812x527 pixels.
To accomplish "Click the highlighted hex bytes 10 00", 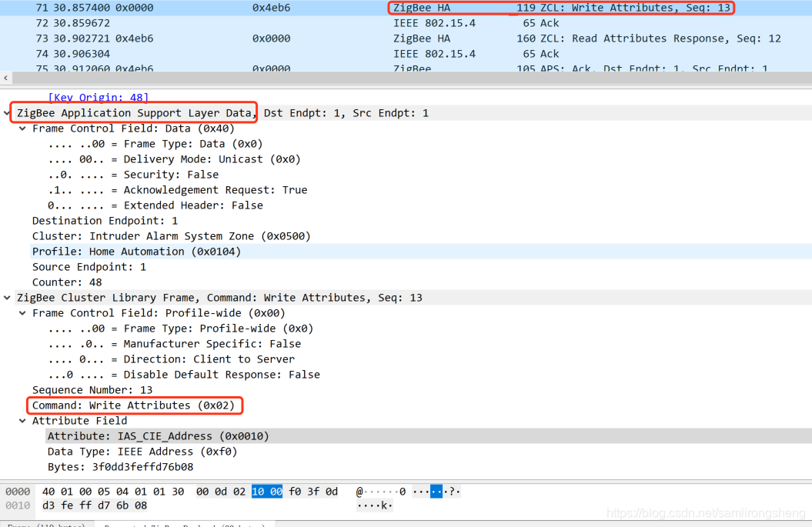I will coord(266,491).
